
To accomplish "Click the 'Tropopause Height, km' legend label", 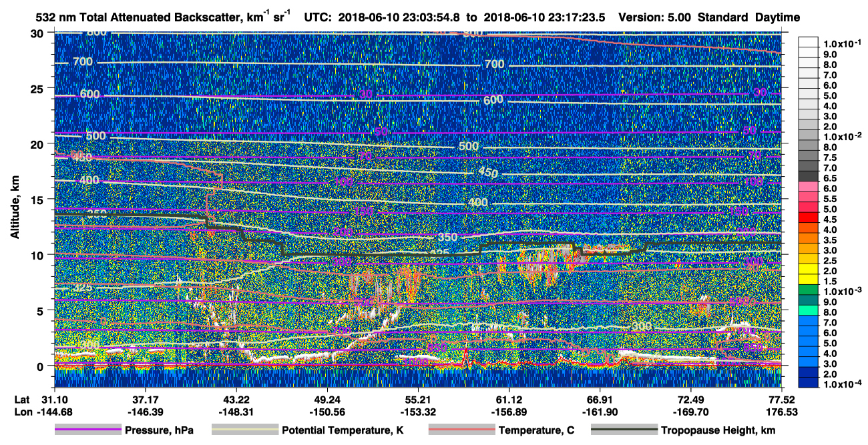I will 718,430.
